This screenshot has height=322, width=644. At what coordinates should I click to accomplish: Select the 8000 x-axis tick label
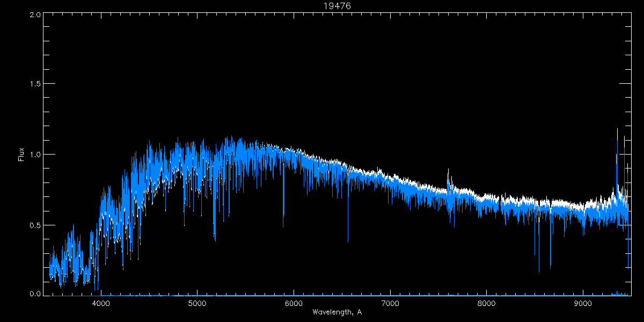point(487,303)
